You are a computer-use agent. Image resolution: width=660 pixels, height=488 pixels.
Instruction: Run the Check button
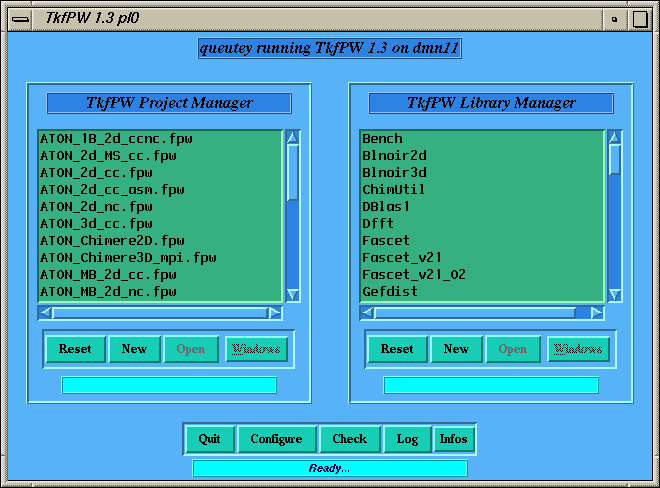pos(350,439)
